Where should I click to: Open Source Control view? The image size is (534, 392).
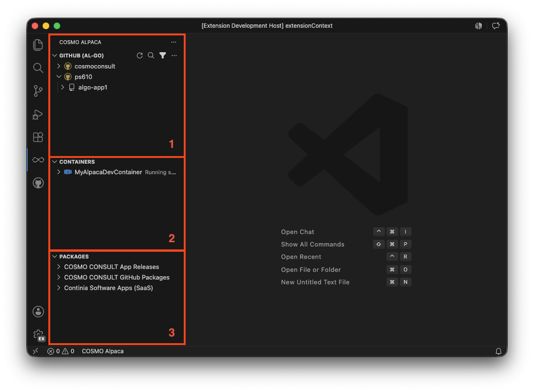(x=38, y=90)
